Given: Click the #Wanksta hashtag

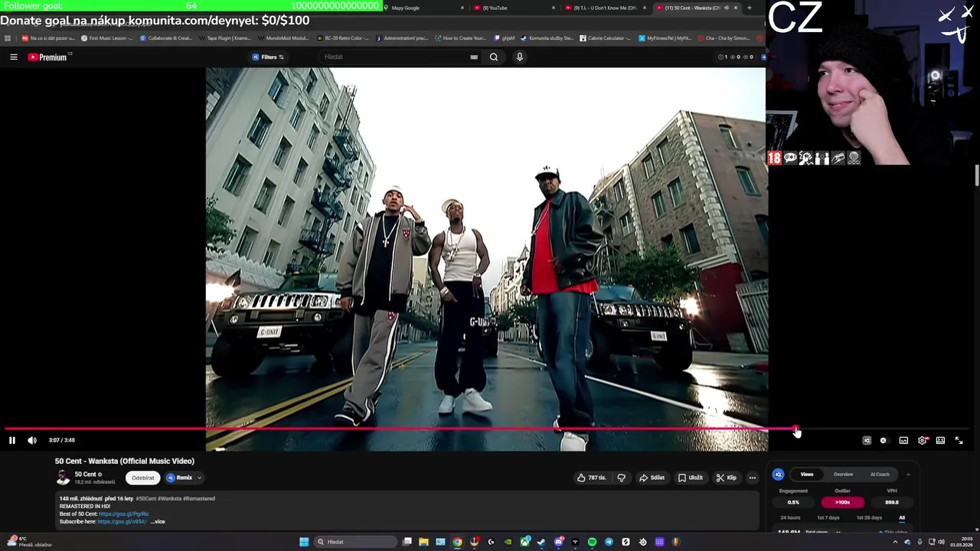Looking at the screenshot, I should click(x=170, y=499).
